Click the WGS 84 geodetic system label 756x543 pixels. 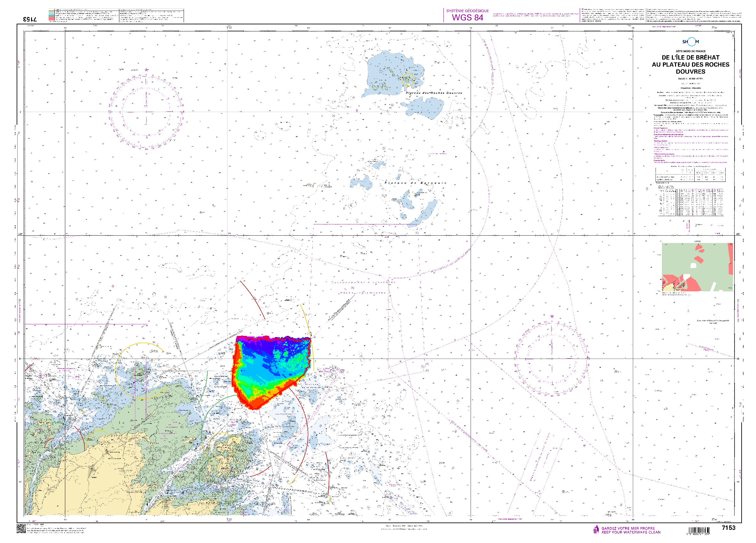[x=467, y=17]
